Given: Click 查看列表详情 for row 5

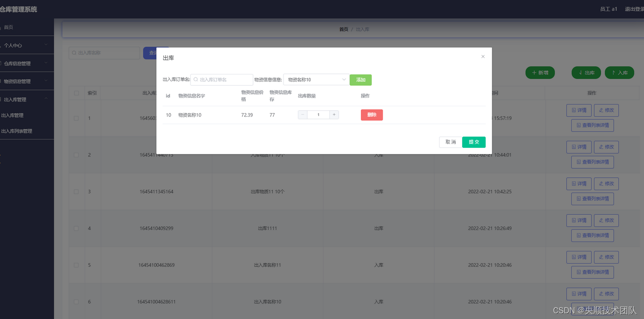Looking at the screenshot, I should pos(592,273).
